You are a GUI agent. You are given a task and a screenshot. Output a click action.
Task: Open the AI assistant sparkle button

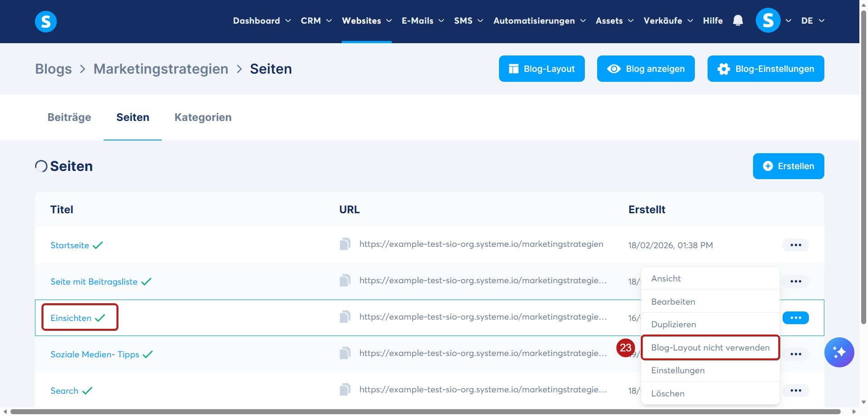point(839,352)
